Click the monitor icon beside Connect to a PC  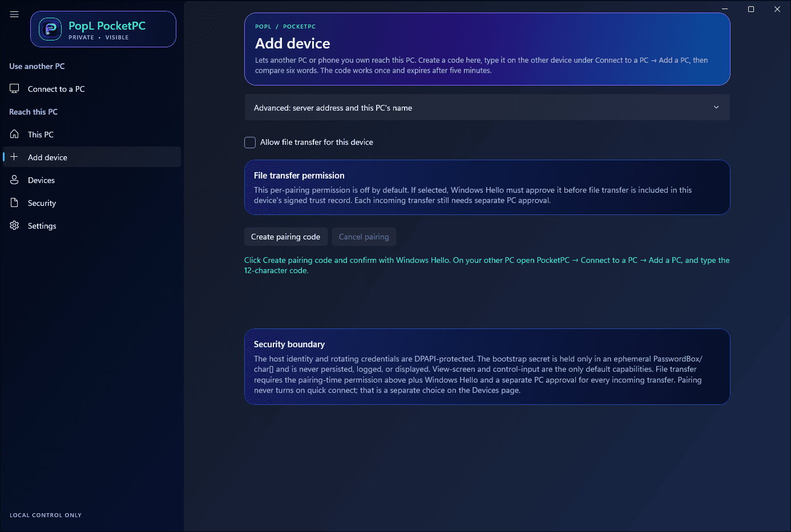[14, 88]
